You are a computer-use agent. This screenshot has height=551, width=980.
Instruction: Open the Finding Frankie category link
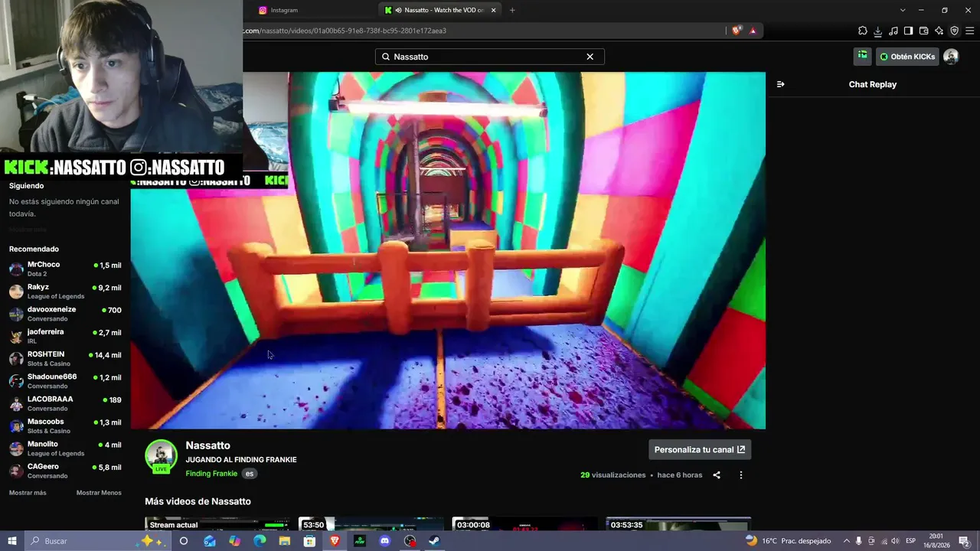(211, 474)
